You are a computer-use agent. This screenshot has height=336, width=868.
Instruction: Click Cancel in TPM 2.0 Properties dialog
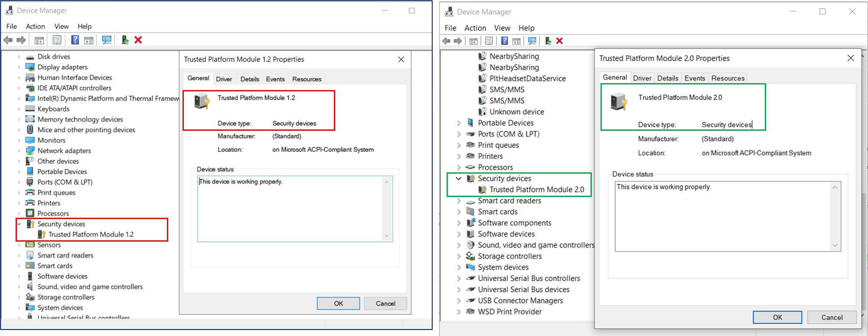pyautogui.click(x=832, y=317)
